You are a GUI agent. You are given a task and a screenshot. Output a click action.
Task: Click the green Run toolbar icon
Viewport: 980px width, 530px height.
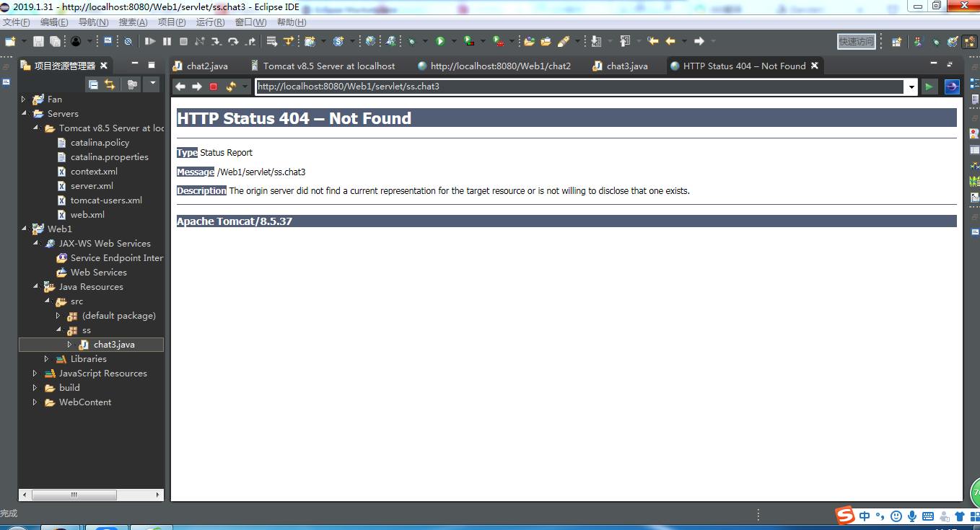coord(439,41)
